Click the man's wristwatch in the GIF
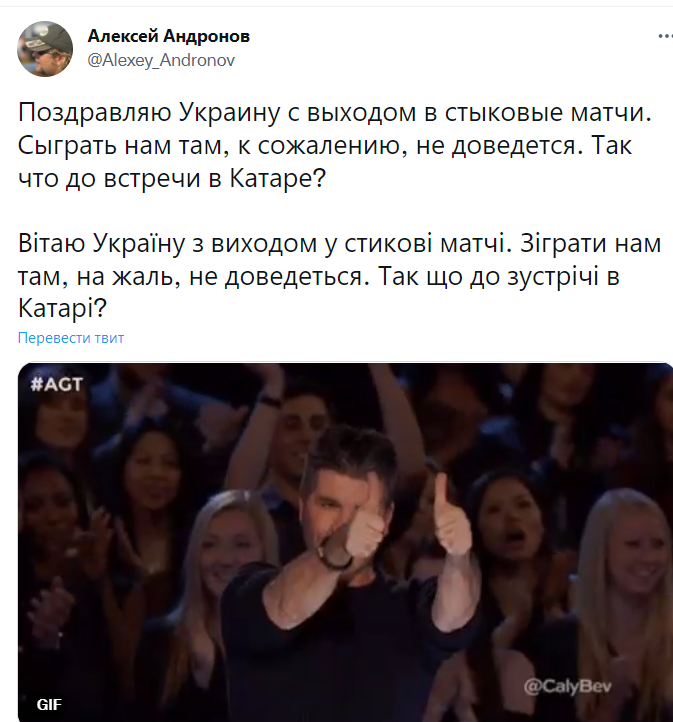 pyautogui.click(x=335, y=555)
